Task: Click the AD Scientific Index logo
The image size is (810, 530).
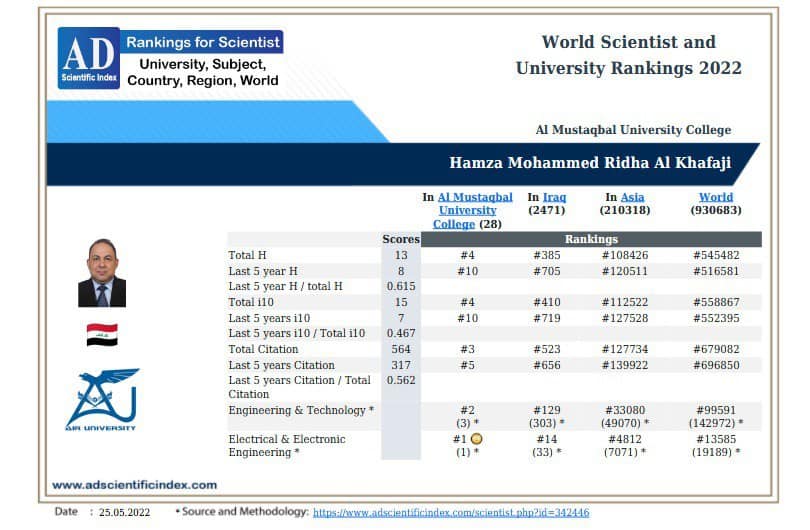Action: point(89,58)
